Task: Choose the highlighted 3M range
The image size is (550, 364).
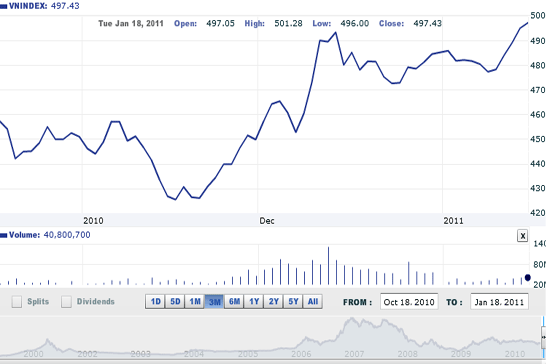Action: tap(214, 302)
